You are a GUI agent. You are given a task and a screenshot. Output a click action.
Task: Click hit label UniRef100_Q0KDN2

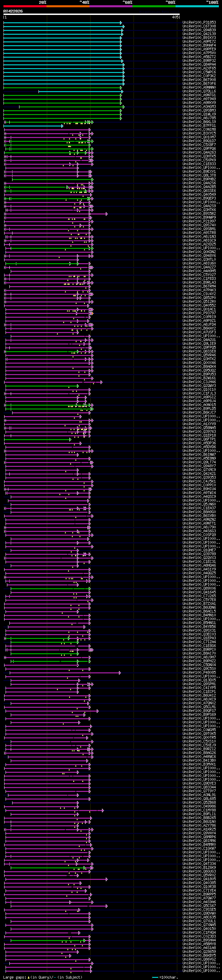(199, 252)
